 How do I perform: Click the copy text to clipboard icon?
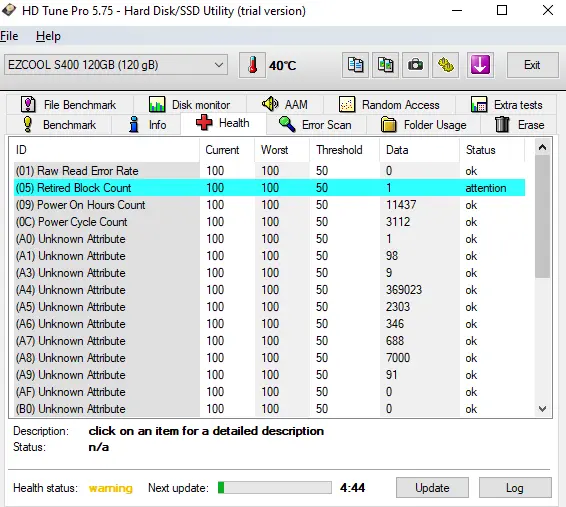pos(355,65)
